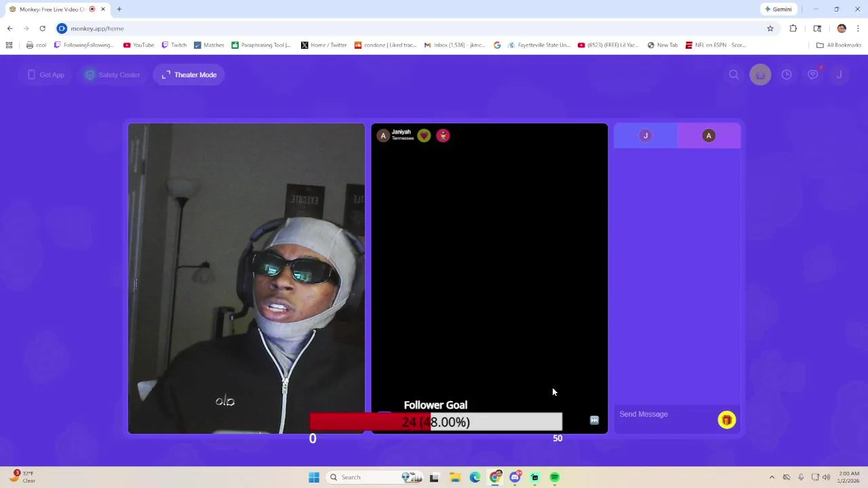Screen dimensions: 868x488
Task: Open Spotify from the taskbar
Action: 555,477
